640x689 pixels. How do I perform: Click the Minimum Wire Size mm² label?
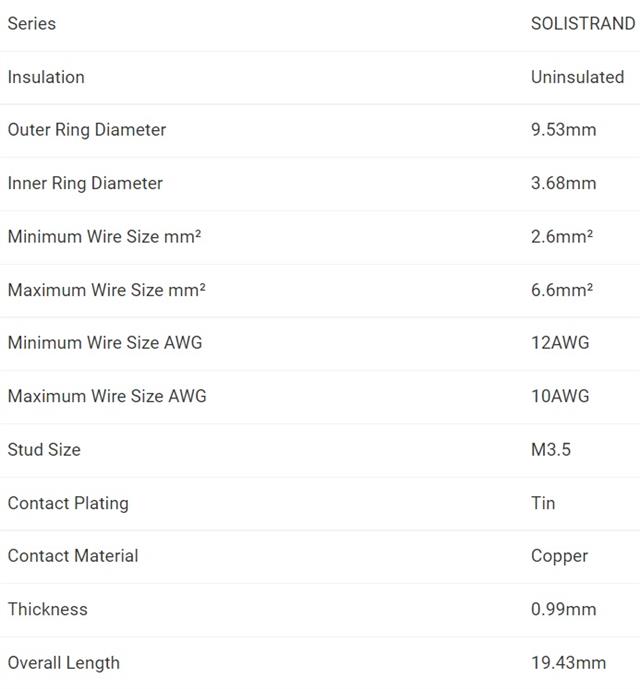click(x=104, y=237)
